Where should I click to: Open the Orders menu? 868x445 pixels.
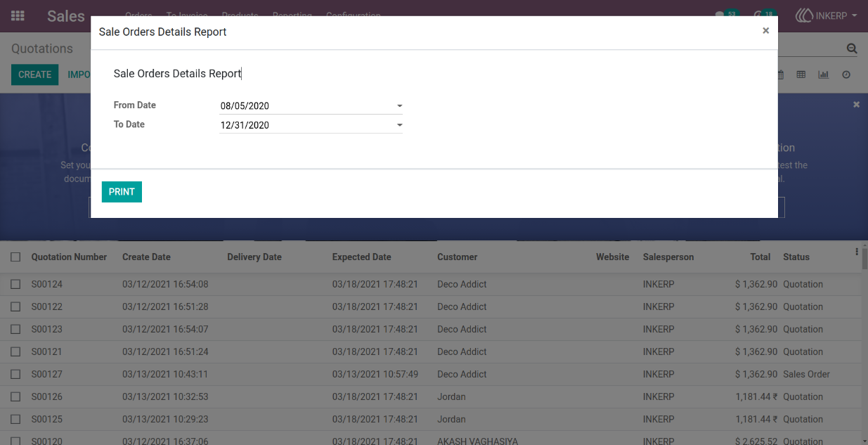[x=138, y=15]
